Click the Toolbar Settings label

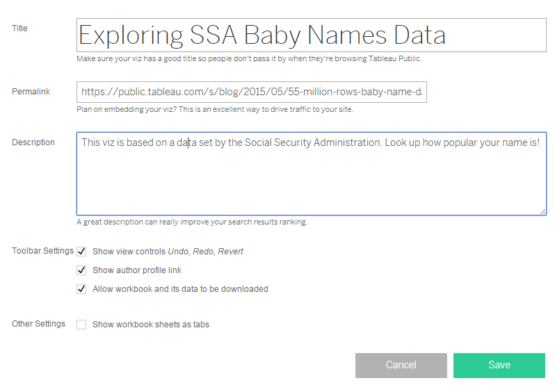[42, 251]
